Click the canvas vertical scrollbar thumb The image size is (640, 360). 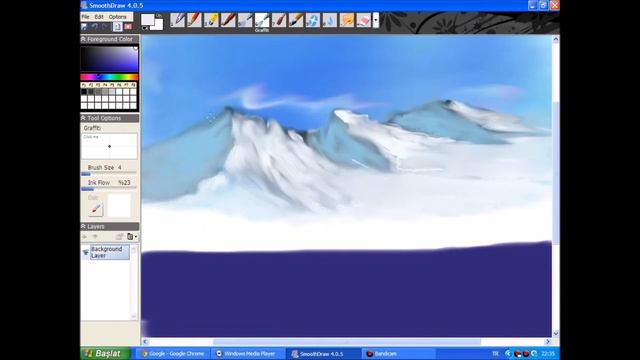[556, 173]
